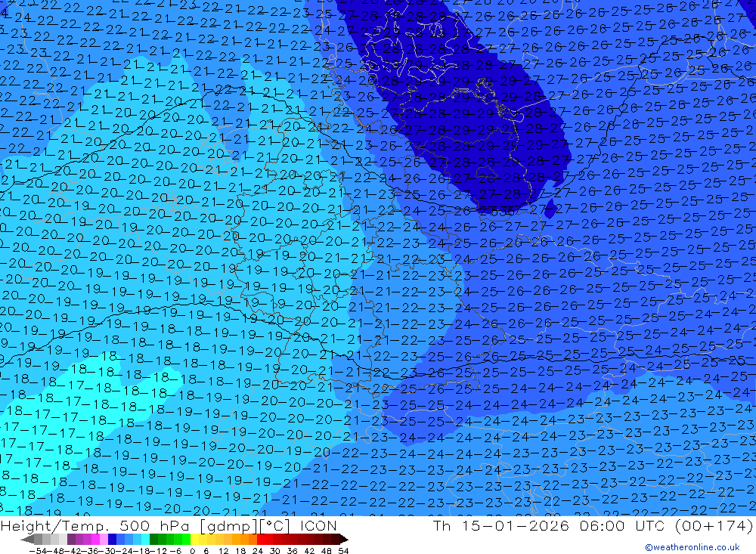Pick the magenta legend swatch
Image resolution: width=756 pixels, height=554 pixels.
(x=96, y=539)
